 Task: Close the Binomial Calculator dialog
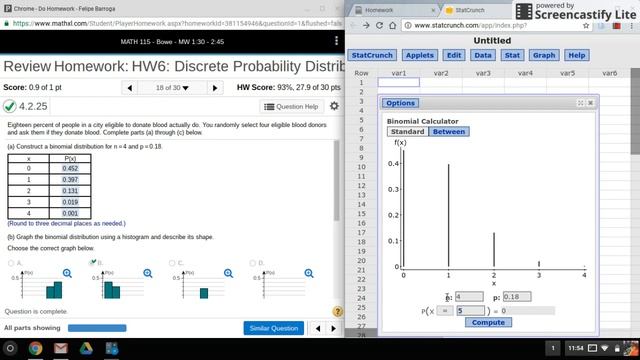pyautogui.click(x=590, y=103)
